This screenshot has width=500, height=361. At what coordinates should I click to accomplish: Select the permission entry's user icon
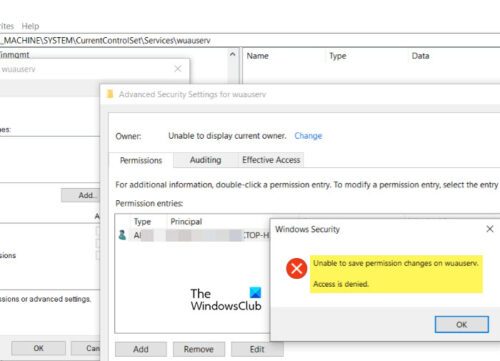(122, 235)
